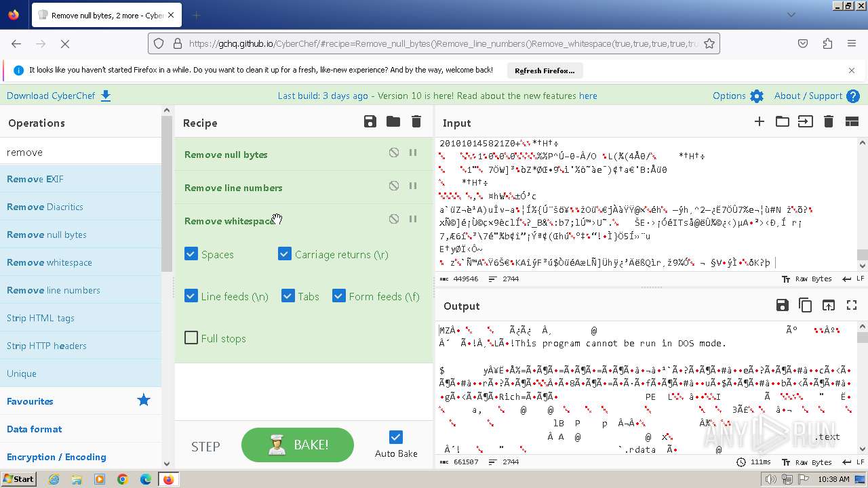This screenshot has width=868, height=488.
Task: Disable the Remove line numbers operation
Action: tap(394, 186)
